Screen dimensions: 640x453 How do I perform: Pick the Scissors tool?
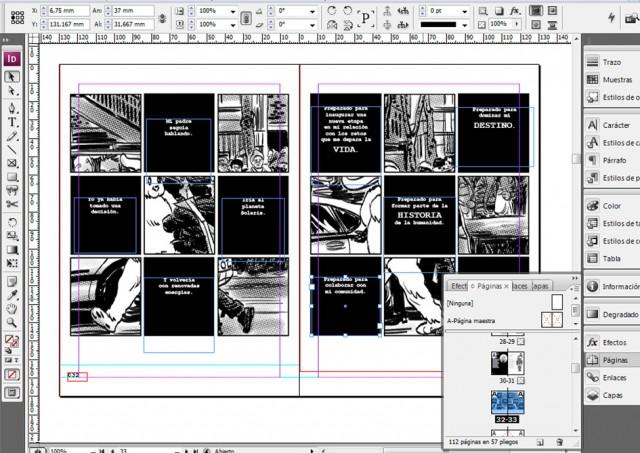12,206
